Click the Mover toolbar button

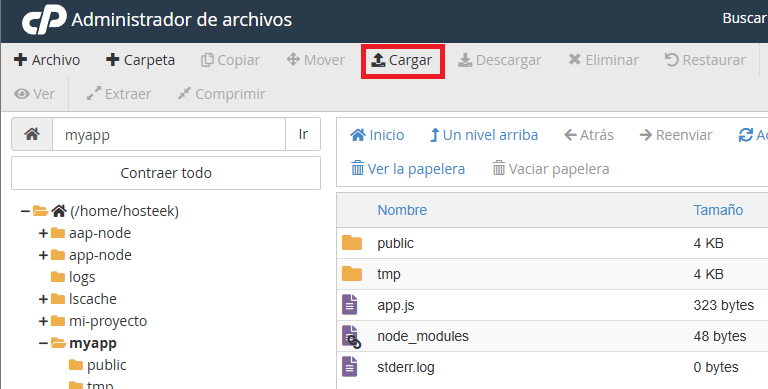point(315,60)
